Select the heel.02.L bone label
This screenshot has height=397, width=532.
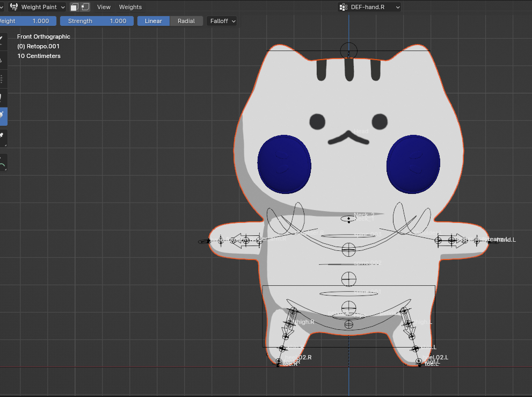coord(435,357)
